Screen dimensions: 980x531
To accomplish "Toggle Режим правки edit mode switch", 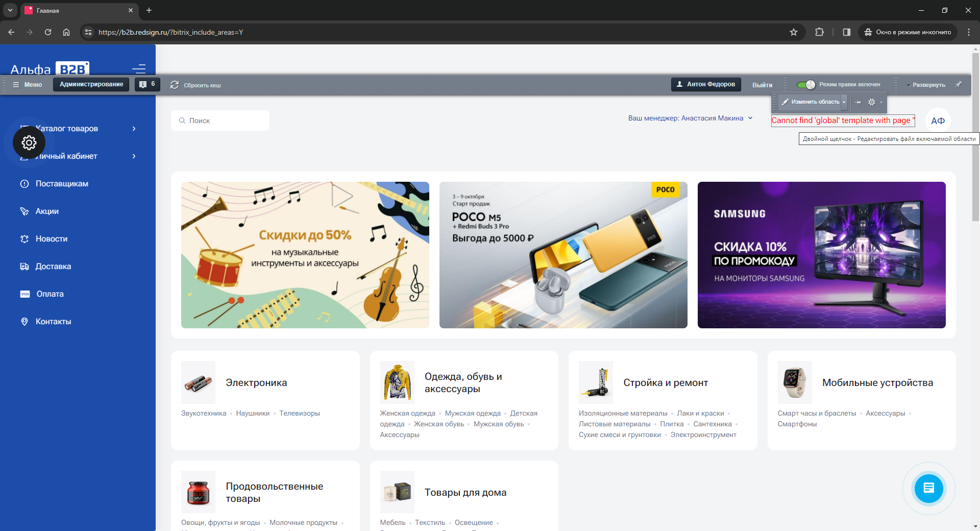I will (806, 85).
